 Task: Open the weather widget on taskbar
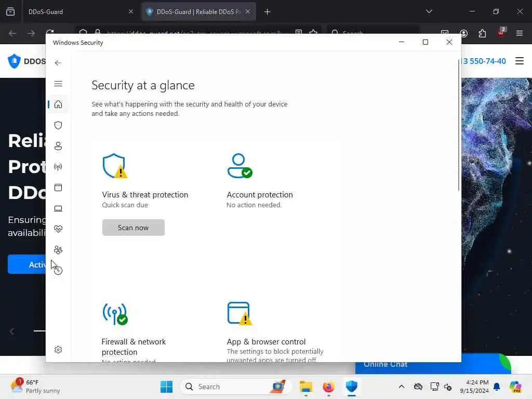[35, 387]
